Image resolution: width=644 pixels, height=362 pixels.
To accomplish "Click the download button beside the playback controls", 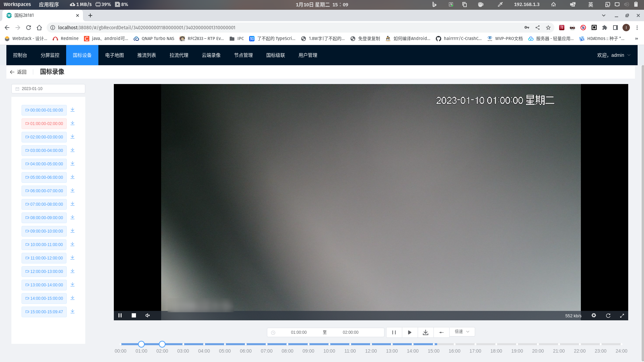I will 425,332.
